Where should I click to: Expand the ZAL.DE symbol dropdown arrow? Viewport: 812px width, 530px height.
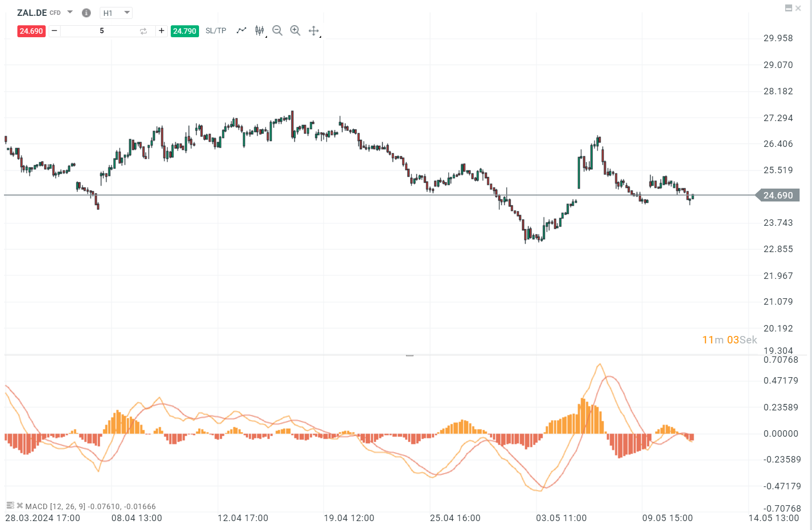[70, 12]
